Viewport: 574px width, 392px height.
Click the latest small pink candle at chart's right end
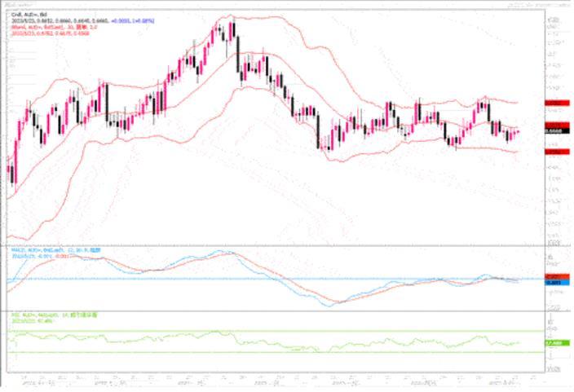(x=519, y=132)
